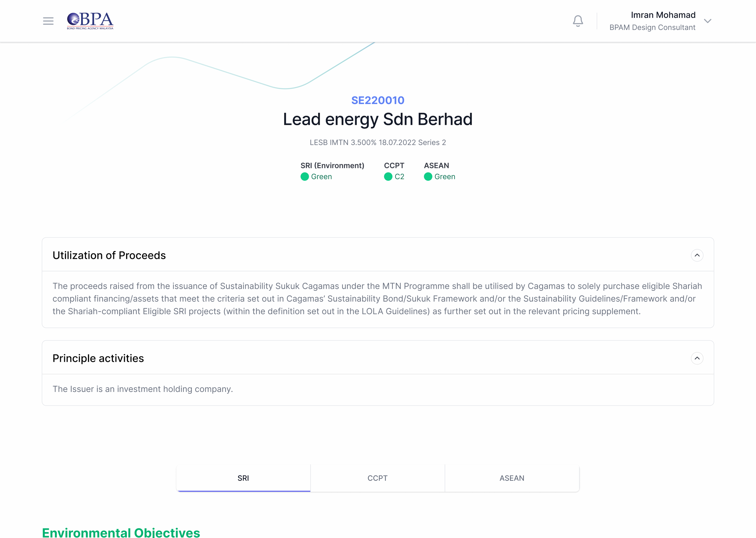Click the investment holding company text
This screenshot has height=538, width=756.
143,389
